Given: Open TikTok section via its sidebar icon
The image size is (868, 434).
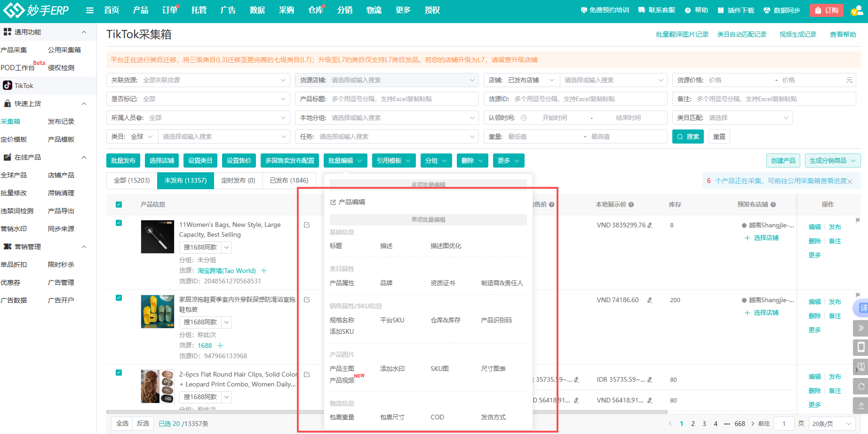Looking at the screenshot, I should point(8,85).
